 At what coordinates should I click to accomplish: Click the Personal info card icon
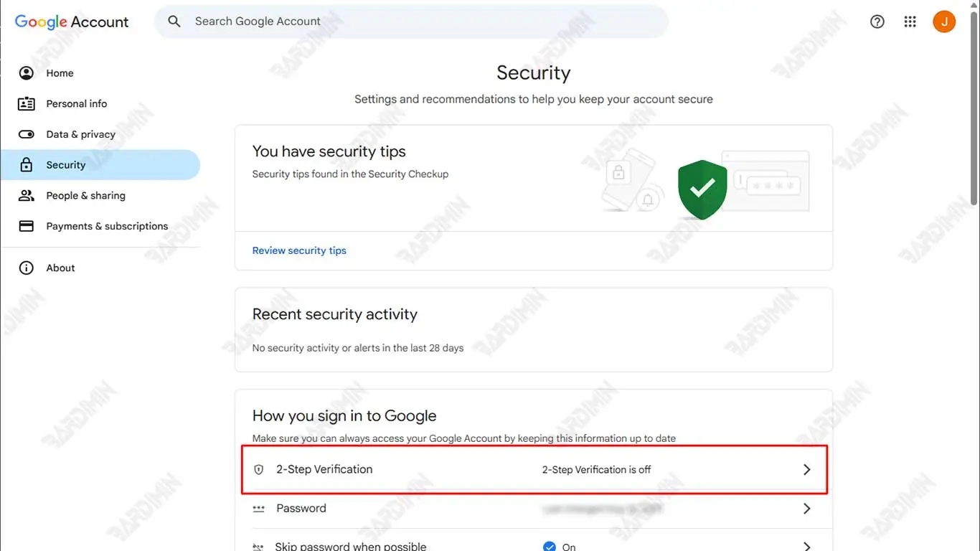coord(27,104)
